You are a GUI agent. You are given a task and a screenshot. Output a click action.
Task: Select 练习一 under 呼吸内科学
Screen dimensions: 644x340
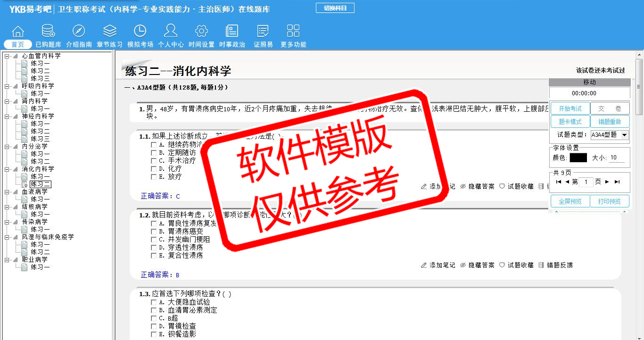point(40,93)
